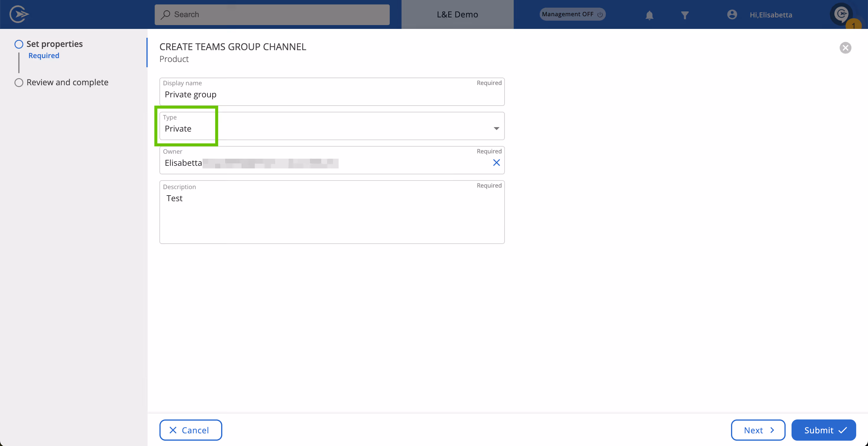Select the Review and complete step circle
The height and width of the screenshot is (446, 868).
pos(19,82)
